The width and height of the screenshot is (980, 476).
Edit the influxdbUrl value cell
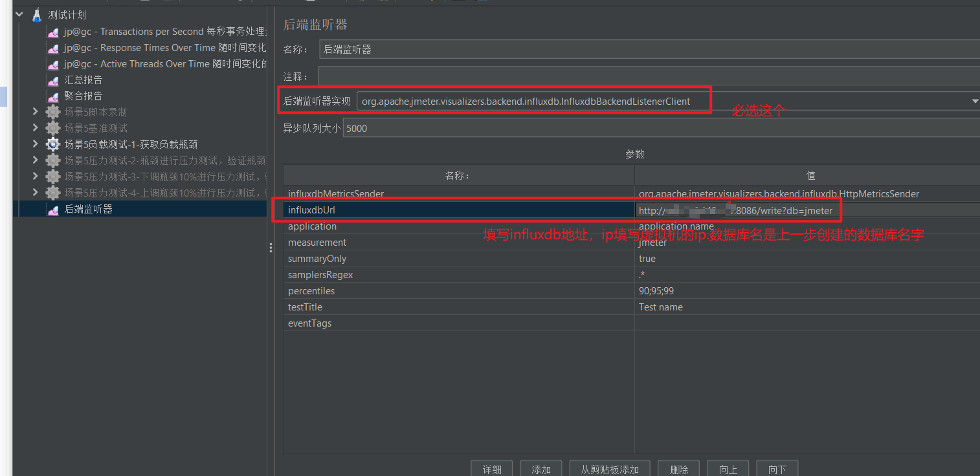pyautogui.click(x=807, y=210)
